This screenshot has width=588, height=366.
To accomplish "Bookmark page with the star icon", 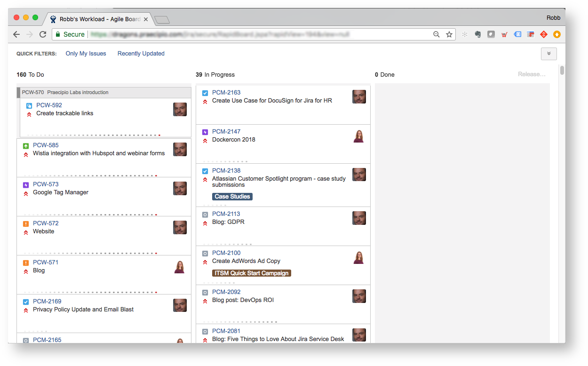I will (449, 34).
